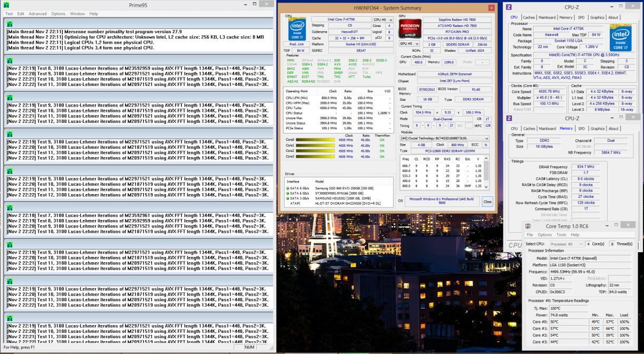The height and width of the screenshot is (354, 644).
Task: Open the Processor #0 dropdown in Core Temp
Action: point(567,244)
